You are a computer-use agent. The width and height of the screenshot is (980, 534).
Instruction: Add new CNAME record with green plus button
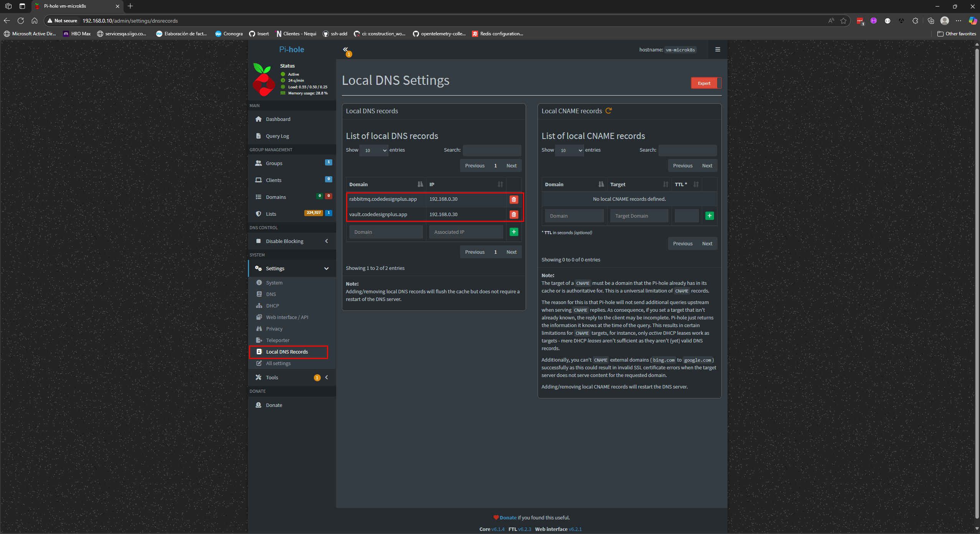709,216
